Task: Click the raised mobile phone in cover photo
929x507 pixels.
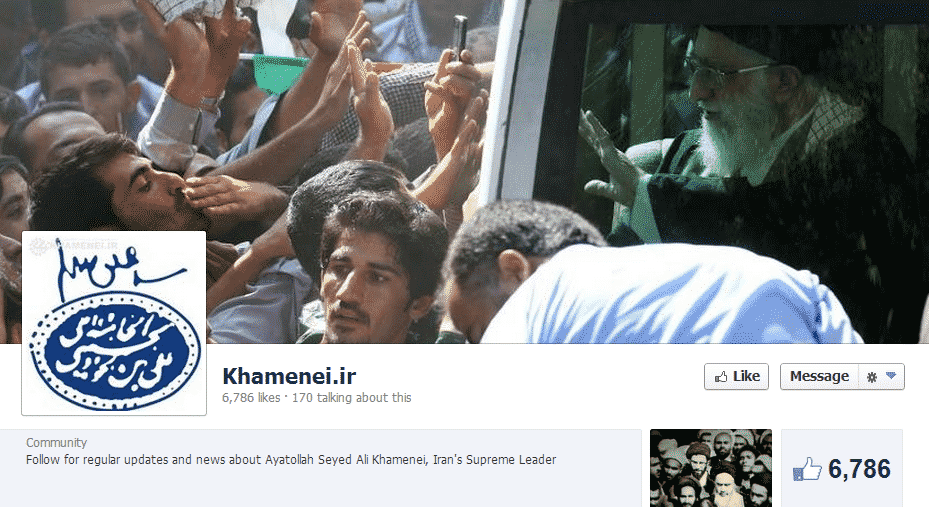Action: [x=459, y=37]
